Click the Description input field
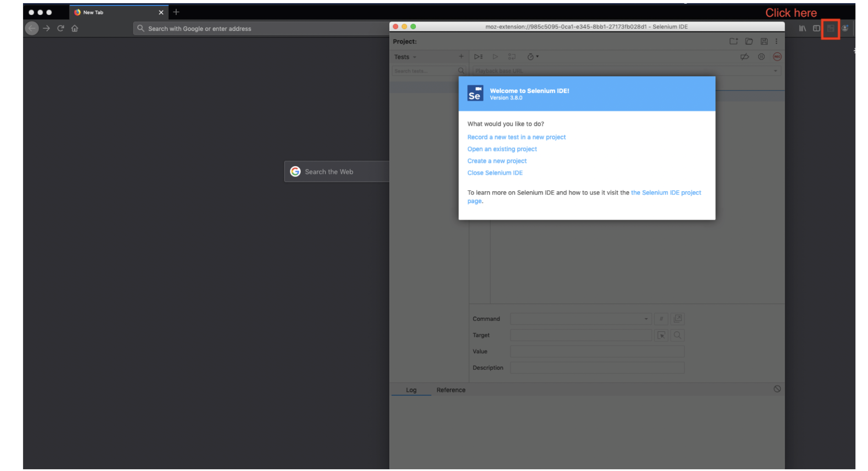Viewport: 868px width, 471px height. tap(597, 368)
